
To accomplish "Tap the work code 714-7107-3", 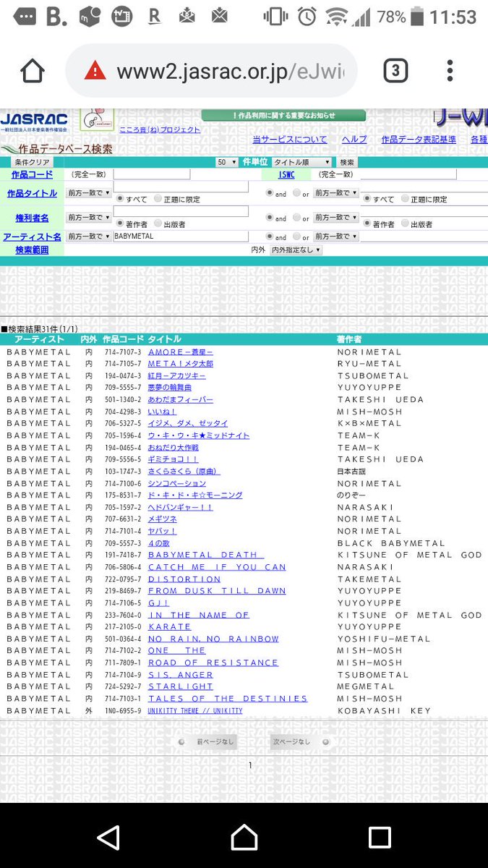I will pyautogui.click(x=123, y=352).
